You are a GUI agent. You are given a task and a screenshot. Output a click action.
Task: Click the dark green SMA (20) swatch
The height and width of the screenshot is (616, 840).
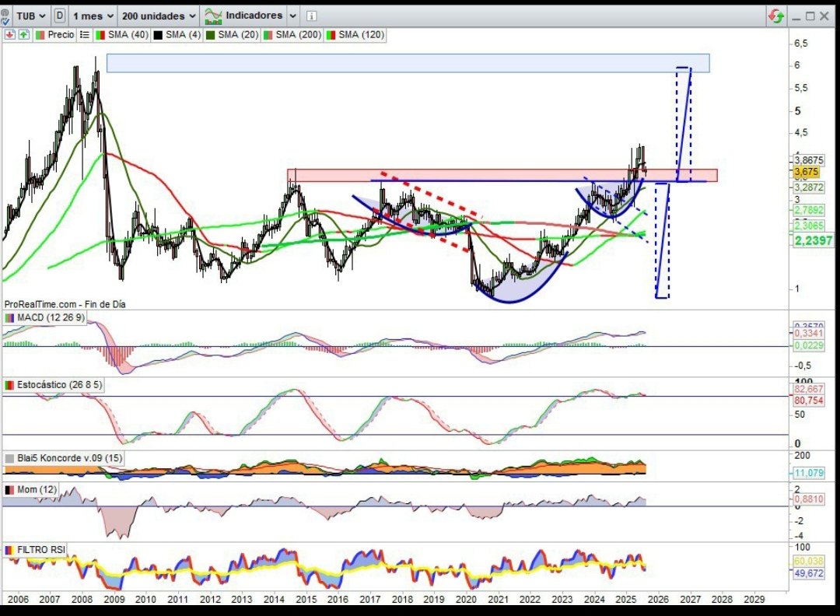click(211, 35)
